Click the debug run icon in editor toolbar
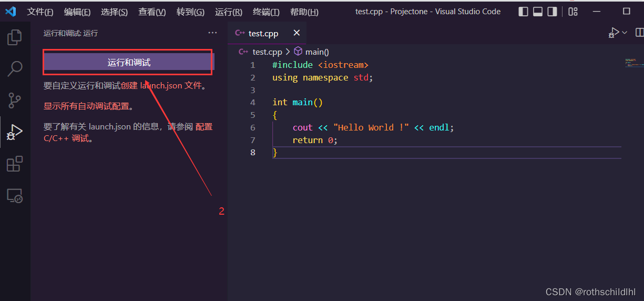Viewport: 644px width, 301px height. tap(614, 33)
